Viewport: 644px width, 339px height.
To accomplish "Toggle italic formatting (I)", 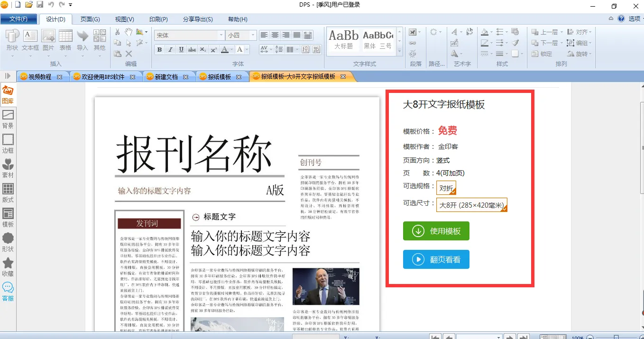I will click(x=170, y=50).
